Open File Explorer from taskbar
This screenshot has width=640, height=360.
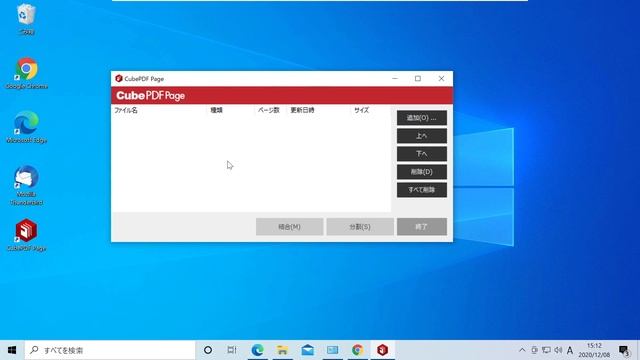click(282, 350)
